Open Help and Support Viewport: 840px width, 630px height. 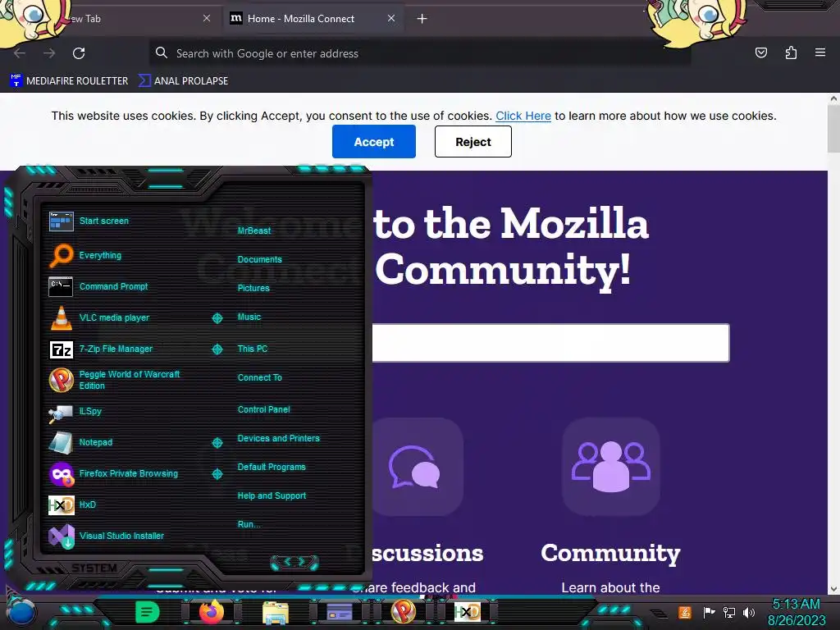(x=272, y=496)
